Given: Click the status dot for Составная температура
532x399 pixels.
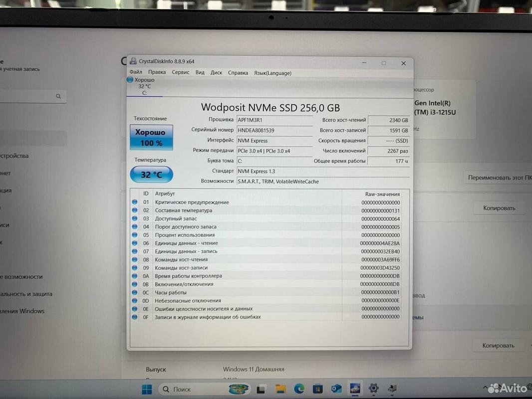Looking at the screenshot, I should [x=135, y=210].
